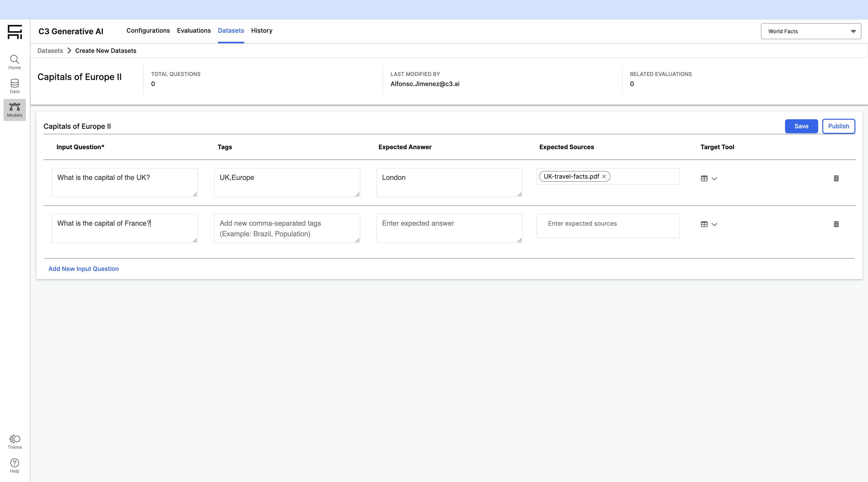Open the History tab
This screenshot has width=868, height=482.
click(262, 31)
